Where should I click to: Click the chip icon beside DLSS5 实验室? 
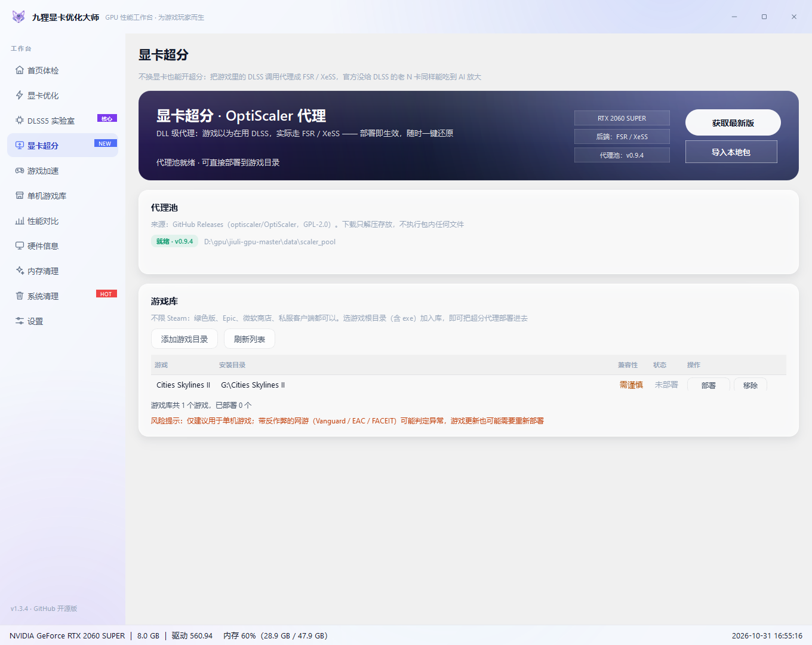pos(20,121)
